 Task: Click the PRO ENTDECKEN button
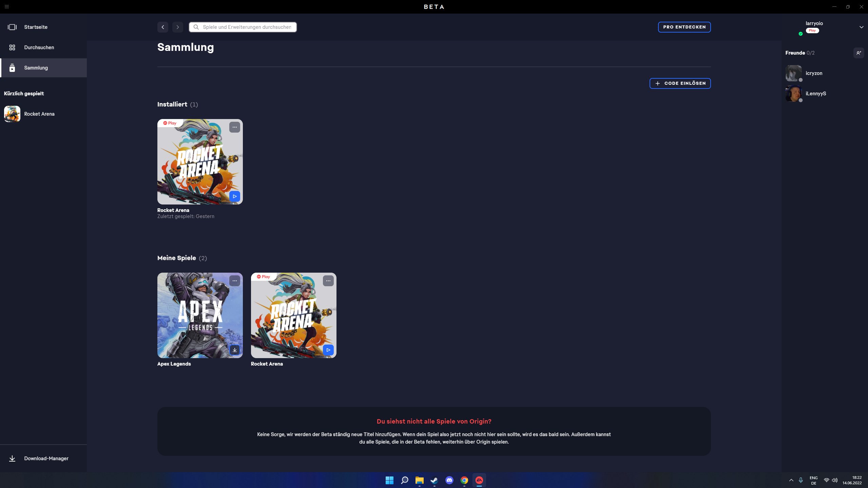pyautogui.click(x=684, y=27)
